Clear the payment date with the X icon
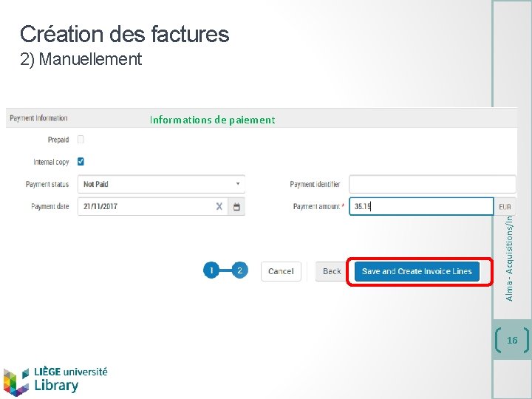The image size is (532, 399). pos(219,207)
